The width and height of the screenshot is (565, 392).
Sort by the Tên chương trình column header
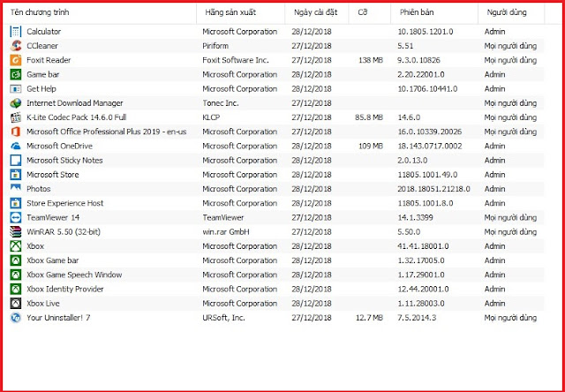click(100, 12)
